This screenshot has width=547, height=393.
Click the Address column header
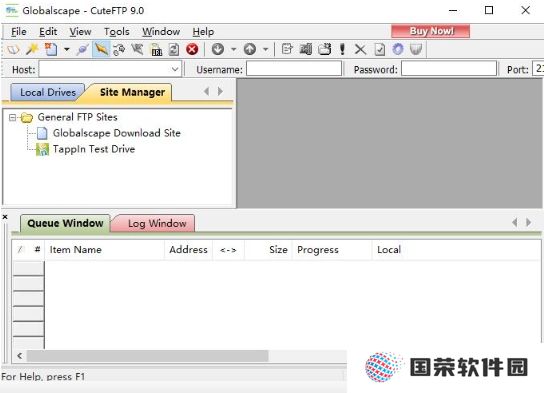(x=188, y=250)
